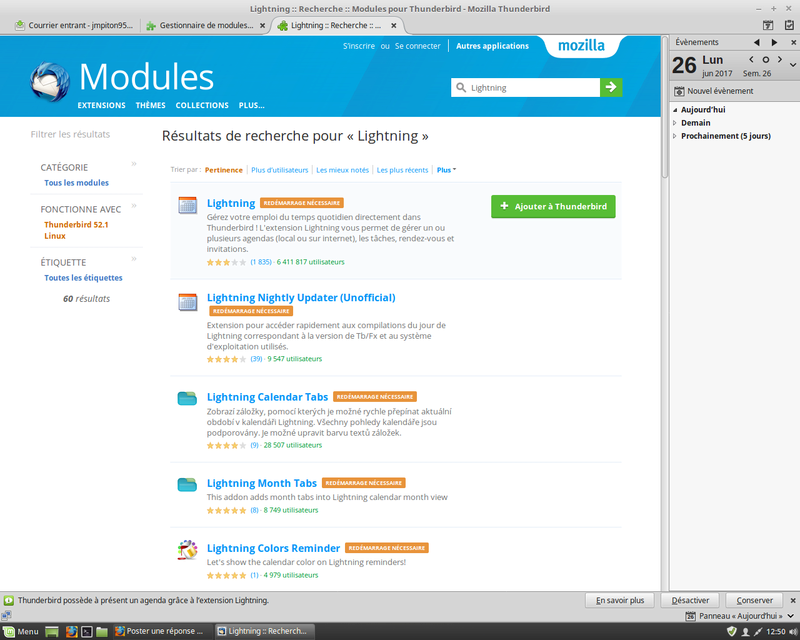This screenshot has width=800, height=640.
Task: Open the file manager from taskbar
Action: click(102, 631)
